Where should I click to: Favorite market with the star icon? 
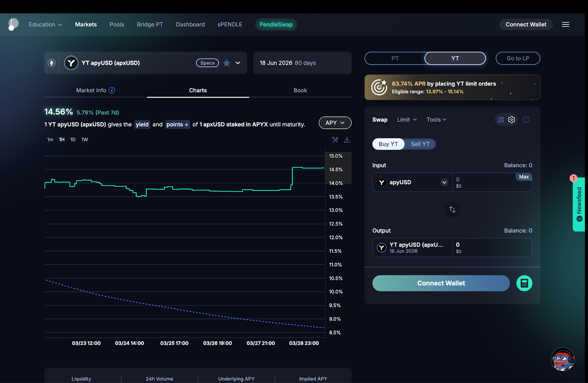(x=227, y=63)
